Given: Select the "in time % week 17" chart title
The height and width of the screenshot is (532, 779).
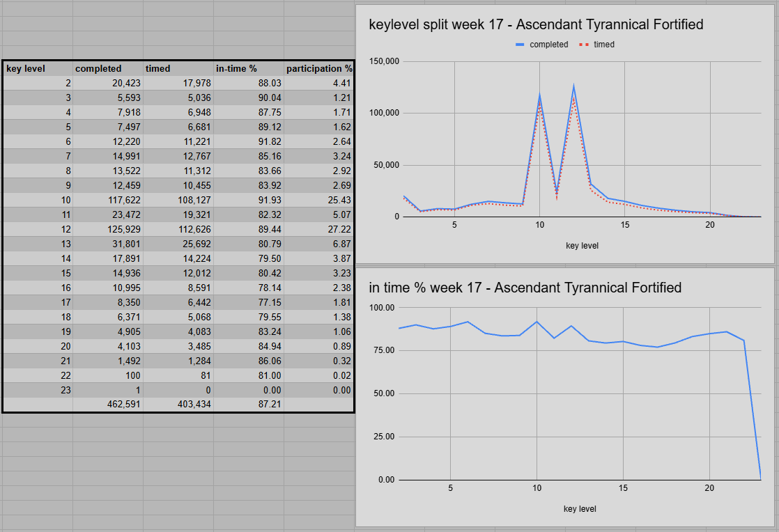Looking at the screenshot, I should (x=525, y=288).
